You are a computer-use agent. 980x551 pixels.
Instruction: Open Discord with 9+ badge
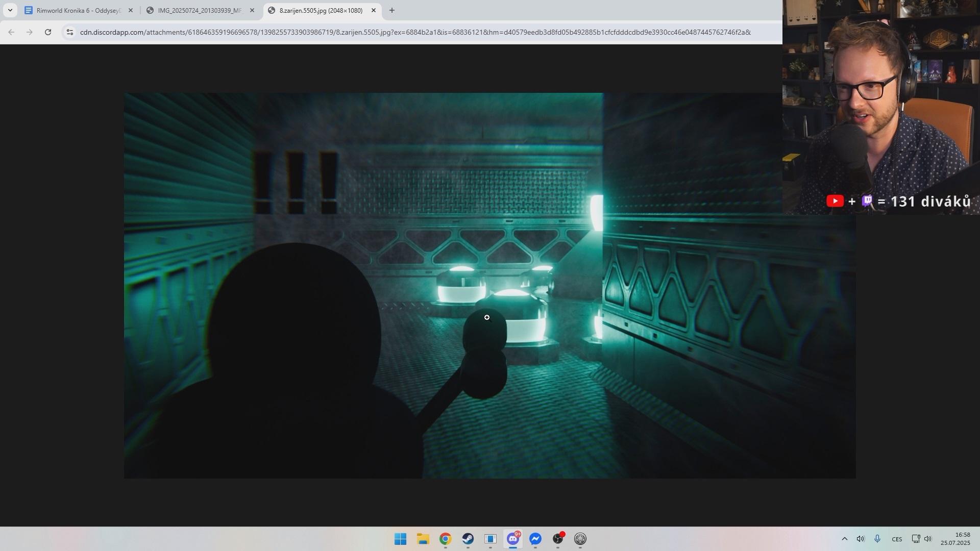pos(513,539)
